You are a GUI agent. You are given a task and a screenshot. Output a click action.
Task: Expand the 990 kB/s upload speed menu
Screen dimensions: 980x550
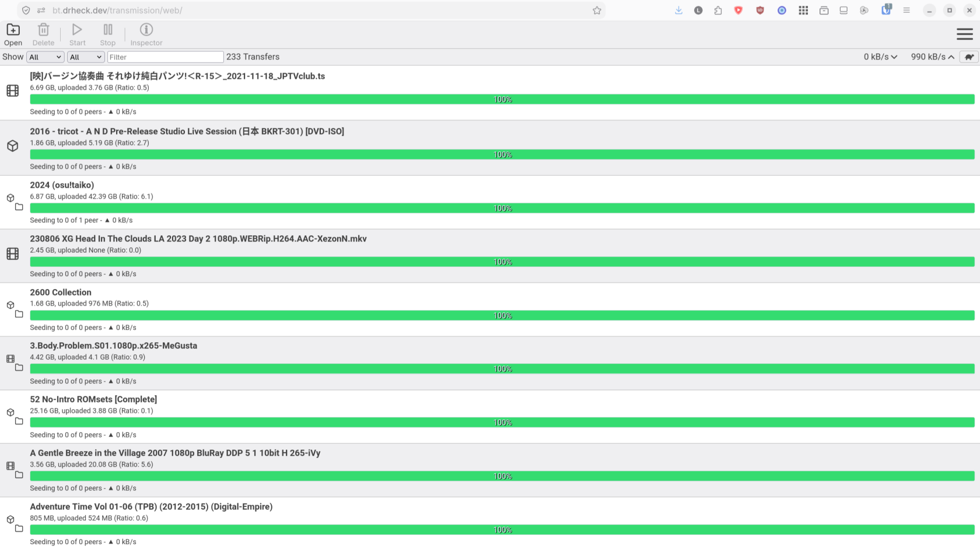coord(933,57)
